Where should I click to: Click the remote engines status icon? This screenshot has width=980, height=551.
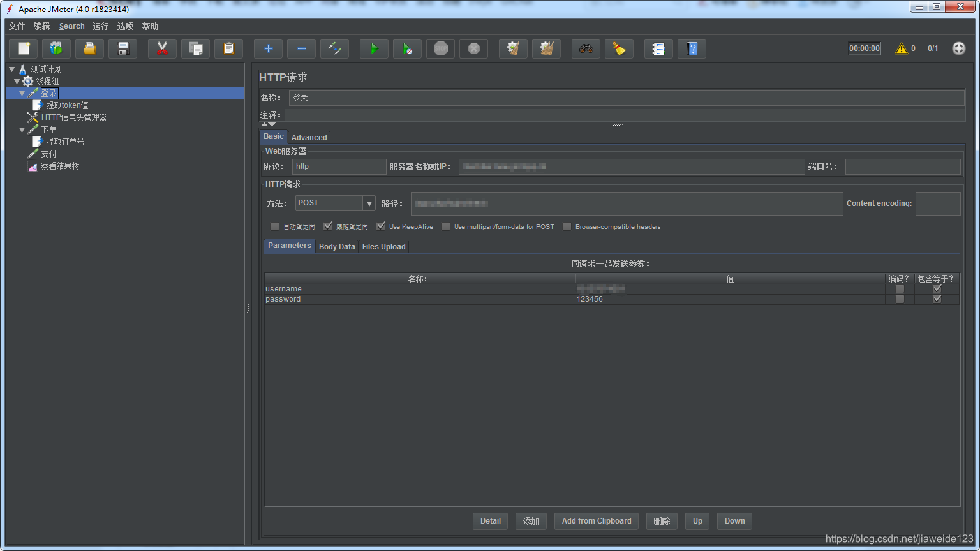coord(959,48)
